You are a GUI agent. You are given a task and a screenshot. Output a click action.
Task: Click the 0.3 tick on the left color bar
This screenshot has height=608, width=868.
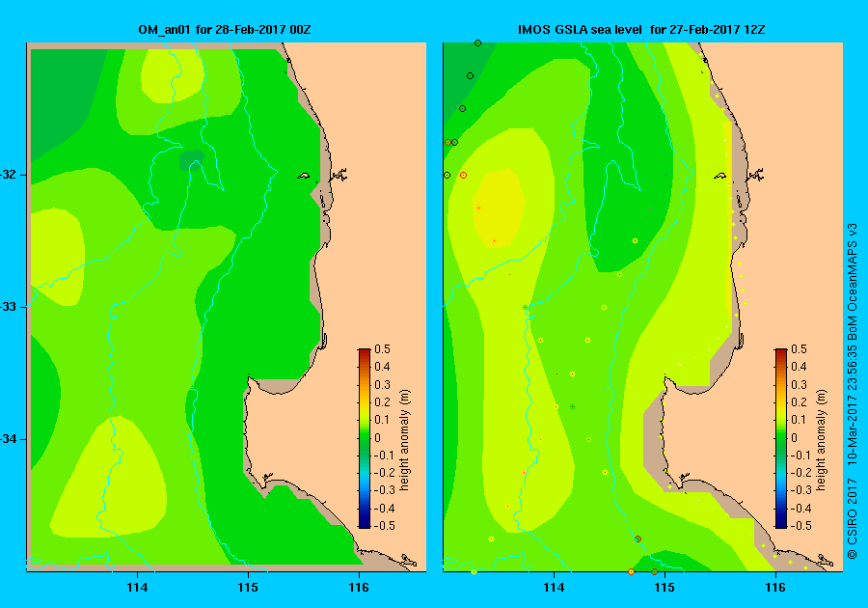point(383,385)
